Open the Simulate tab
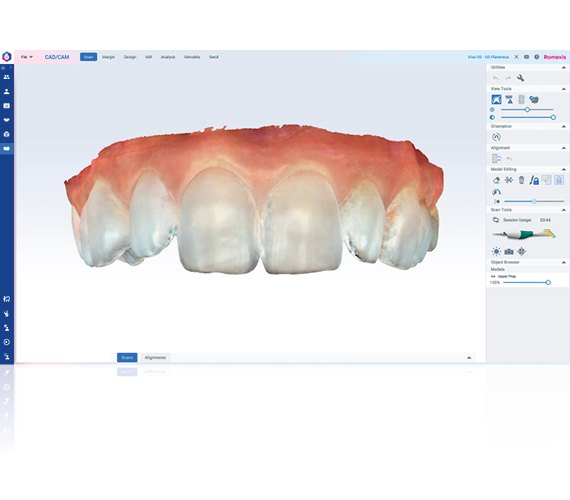The width and height of the screenshot is (570, 500). coord(192,57)
